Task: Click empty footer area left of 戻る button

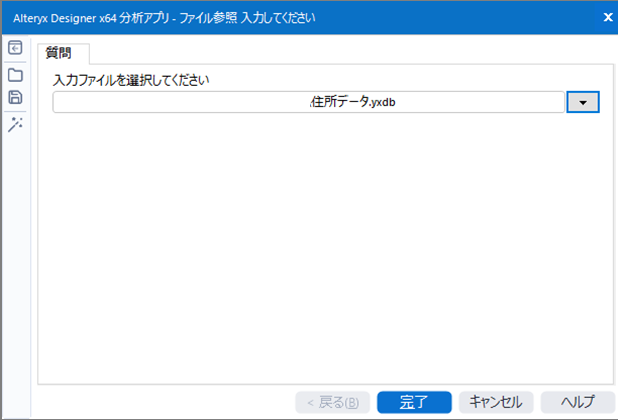Action: point(160,402)
